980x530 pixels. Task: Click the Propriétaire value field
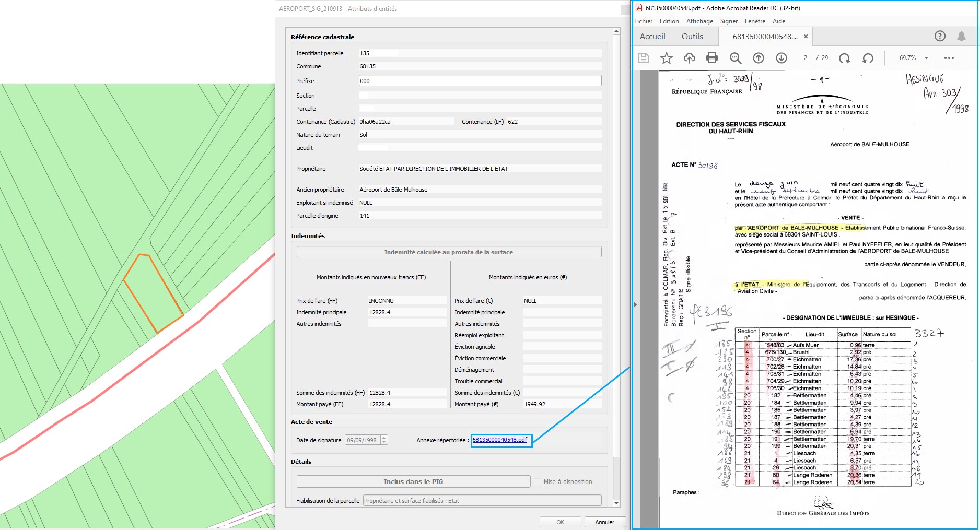[480, 169]
